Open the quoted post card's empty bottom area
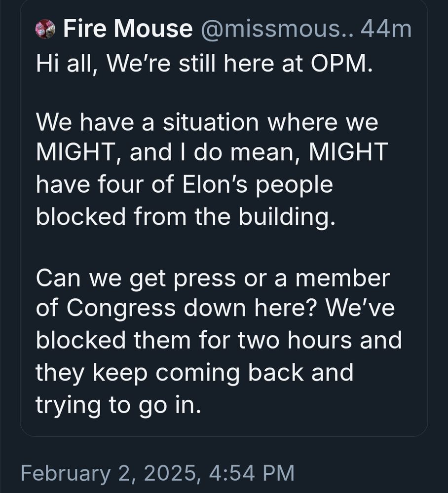448x493 pixels. pos(224,427)
